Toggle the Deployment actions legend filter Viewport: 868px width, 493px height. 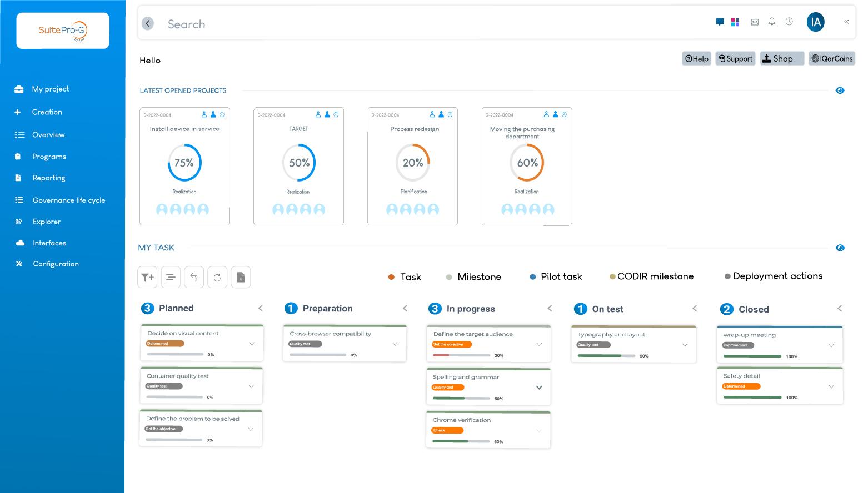coord(774,276)
